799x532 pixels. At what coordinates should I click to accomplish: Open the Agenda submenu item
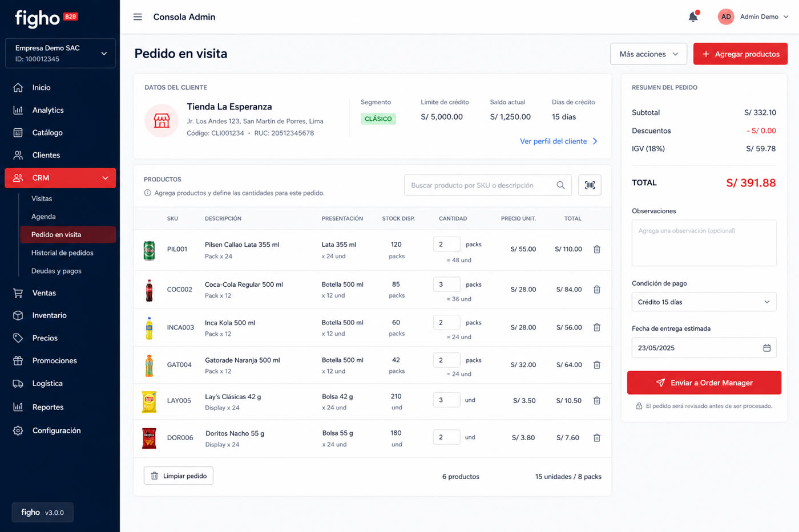coord(43,217)
